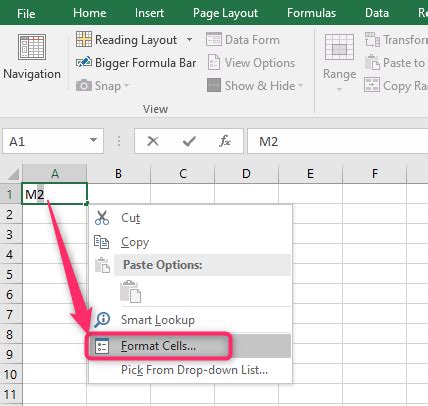Select row 7 header

(x=11, y=314)
